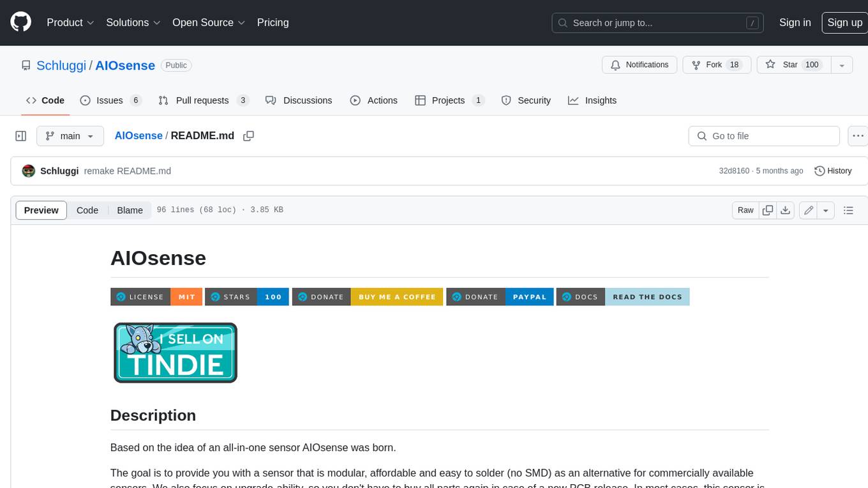Expand the Solutions menu
This screenshot has width=868, height=488.
point(133,22)
